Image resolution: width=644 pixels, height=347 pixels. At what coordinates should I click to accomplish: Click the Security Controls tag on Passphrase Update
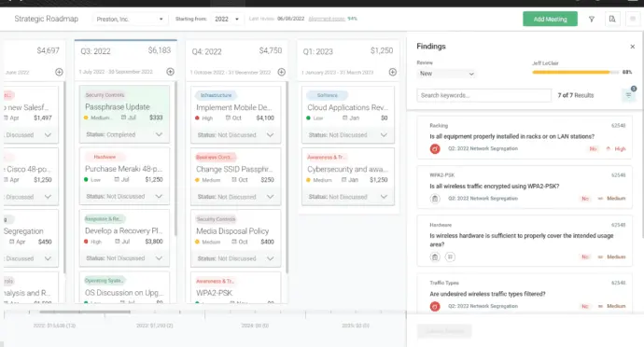point(105,95)
